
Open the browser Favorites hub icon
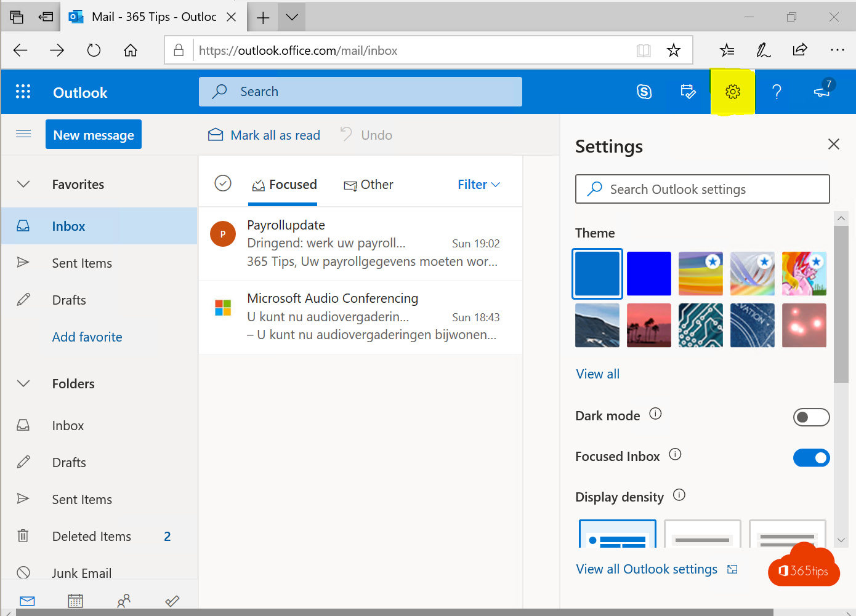pos(727,50)
